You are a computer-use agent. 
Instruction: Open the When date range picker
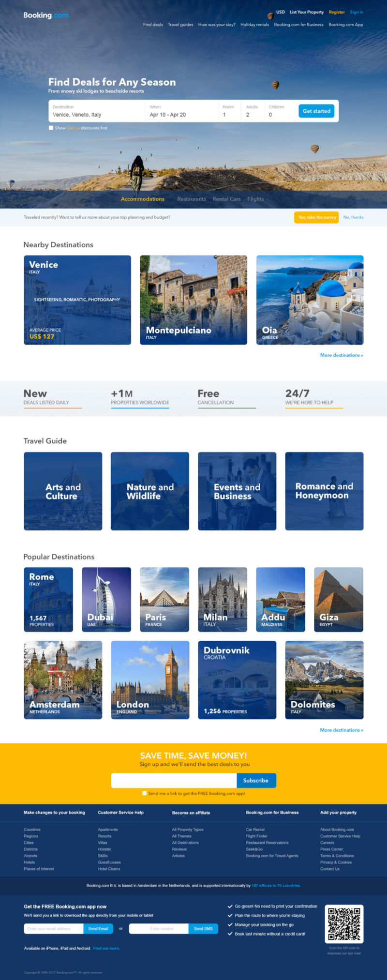coord(181,111)
